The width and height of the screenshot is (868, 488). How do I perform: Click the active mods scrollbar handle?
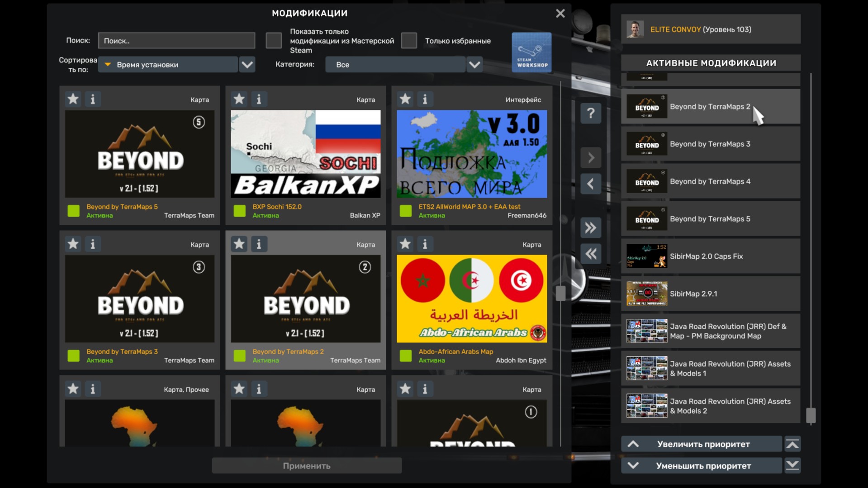pyautogui.click(x=811, y=415)
